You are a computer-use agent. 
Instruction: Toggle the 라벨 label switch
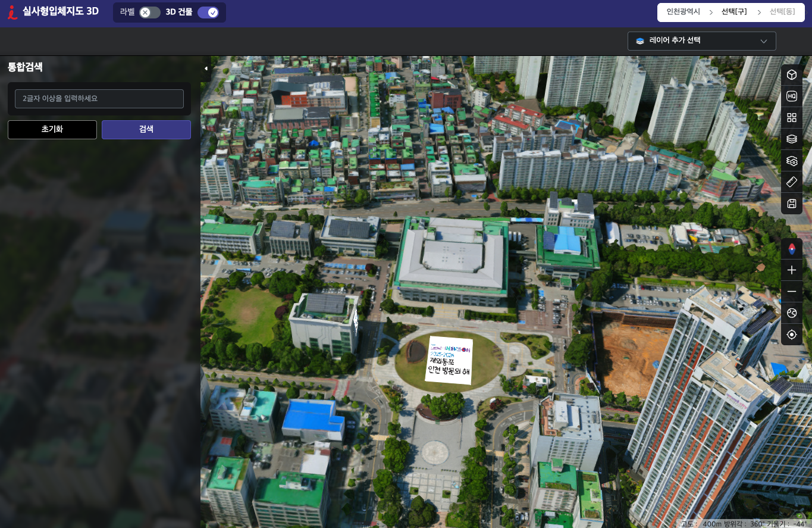click(x=149, y=13)
